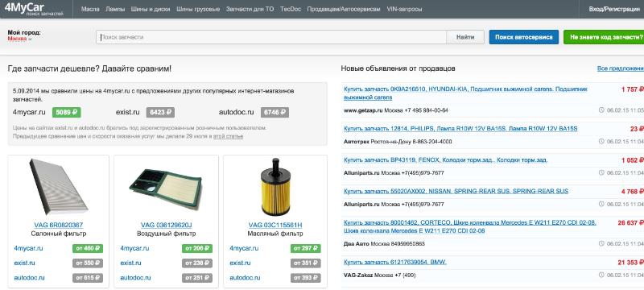The height and width of the screenshot is (290, 644).
Task: Click the 6423 ₽ exist.ru price badge
Action: 160,112
